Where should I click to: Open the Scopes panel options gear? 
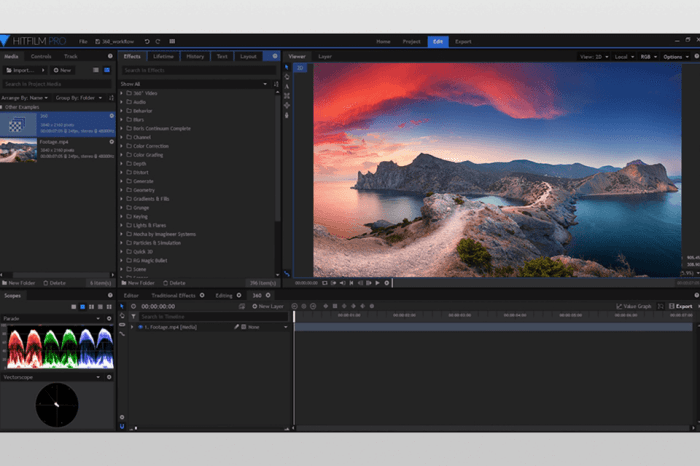110,295
